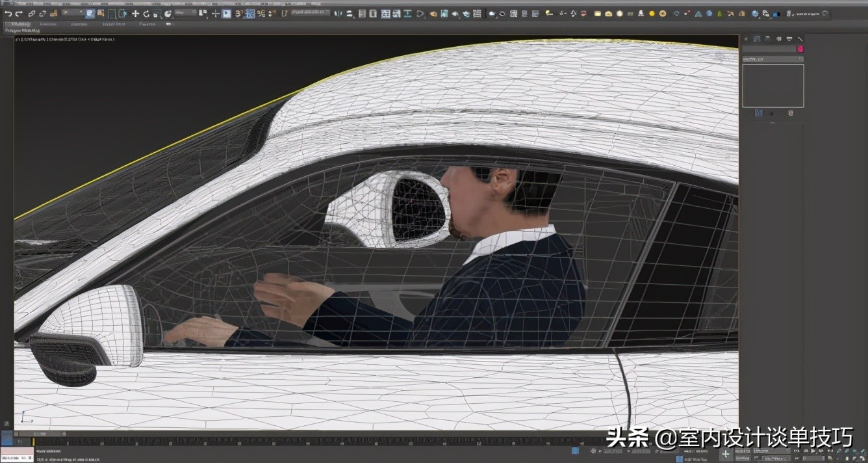This screenshot has width=868, height=463.
Task: Click the Mirror tool icon
Action: point(338,14)
